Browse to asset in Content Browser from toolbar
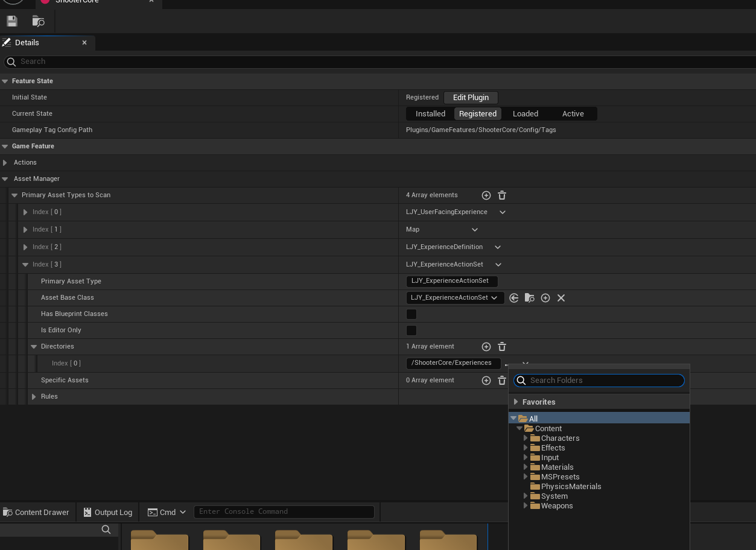 pos(39,21)
